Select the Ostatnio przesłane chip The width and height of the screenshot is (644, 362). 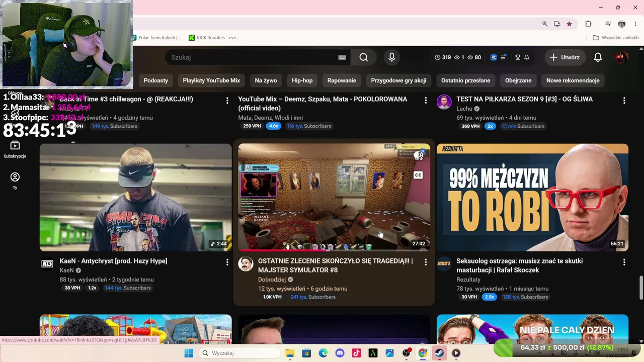click(465, 80)
